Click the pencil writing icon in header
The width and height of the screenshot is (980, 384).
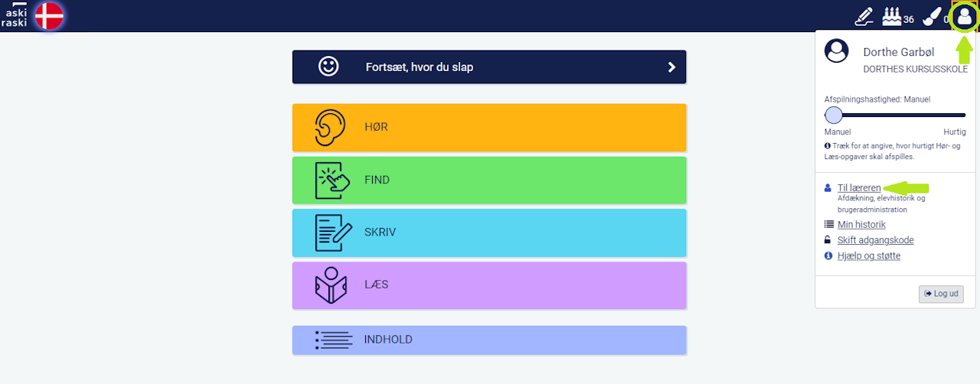pos(864,16)
